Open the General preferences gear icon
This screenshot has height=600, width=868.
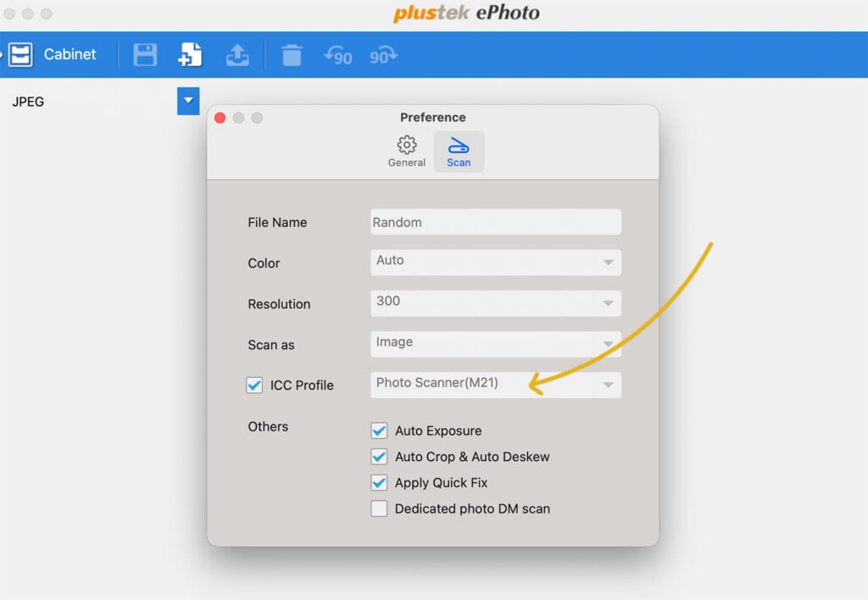pos(406,149)
